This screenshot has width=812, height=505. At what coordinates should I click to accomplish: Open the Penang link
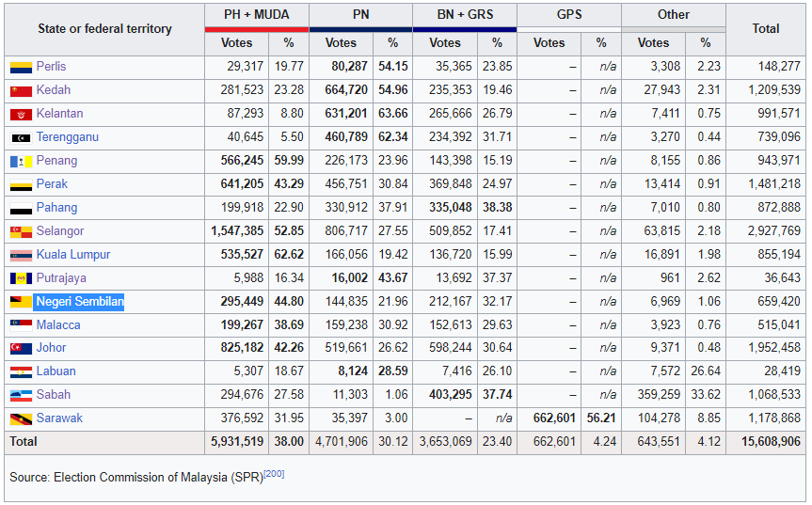[x=56, y=161]
